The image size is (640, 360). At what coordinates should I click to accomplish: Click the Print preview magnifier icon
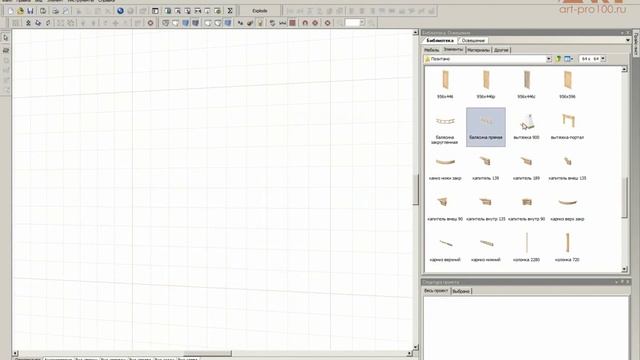[x=65, y=11]
